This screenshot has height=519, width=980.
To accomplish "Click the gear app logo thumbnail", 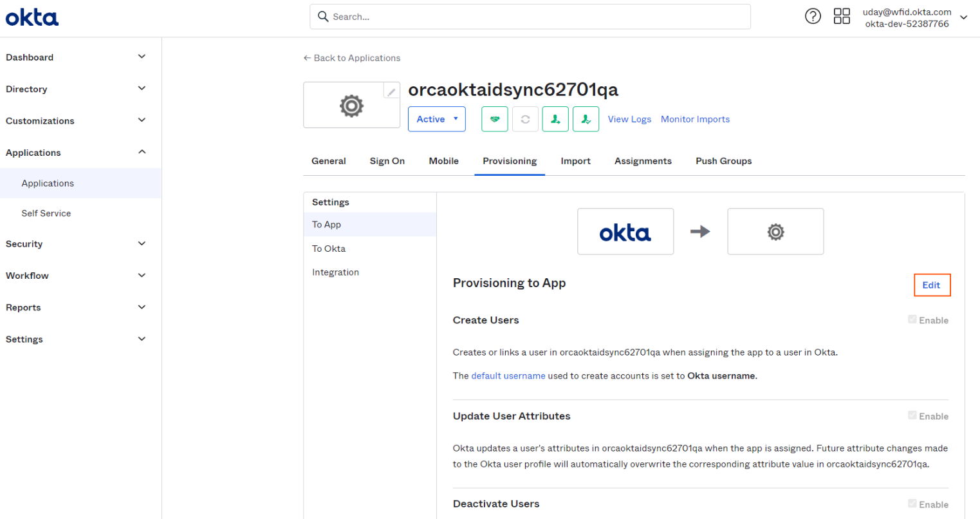I will pos(351,105).
